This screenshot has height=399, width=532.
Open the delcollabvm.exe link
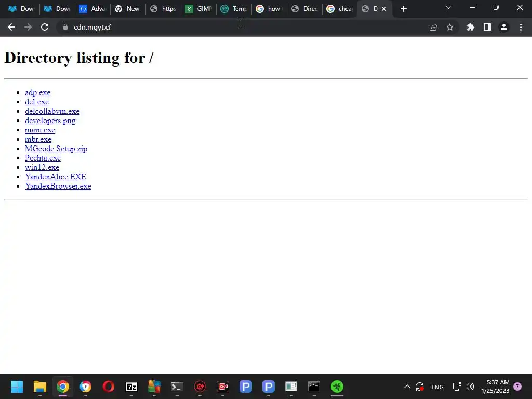pyautogui.click(x=52, y=111)
